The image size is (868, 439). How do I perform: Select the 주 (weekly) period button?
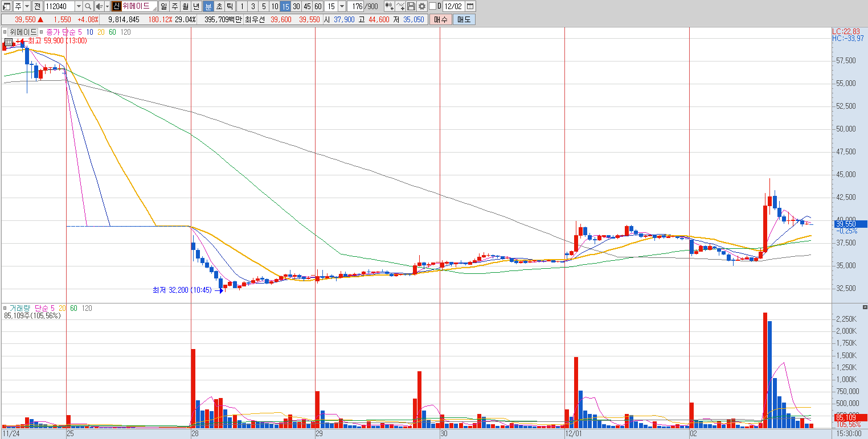(x=175, y=6)
